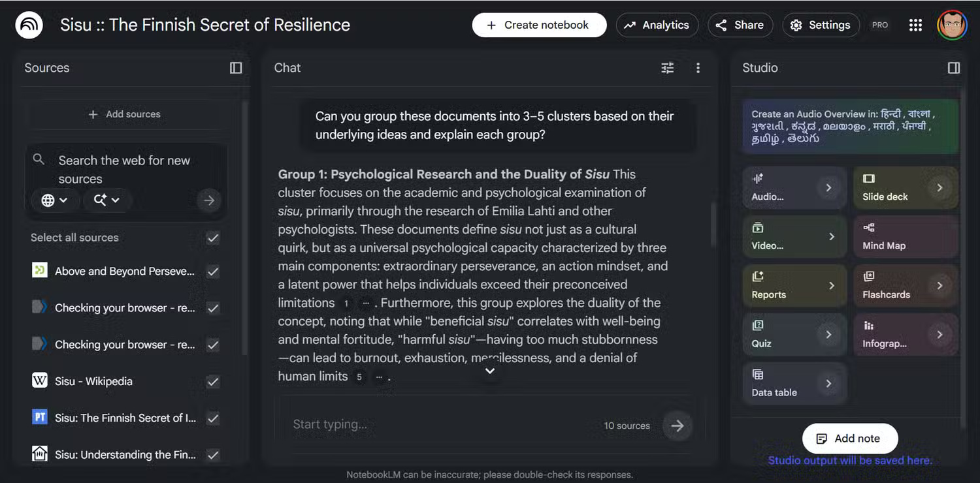
Task: Choose मराठी for the Audio Overview
Action: tap(884, 126)
